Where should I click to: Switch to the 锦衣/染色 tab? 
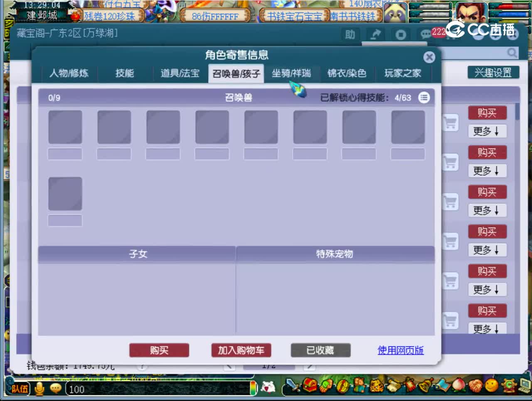click(347, 73)
